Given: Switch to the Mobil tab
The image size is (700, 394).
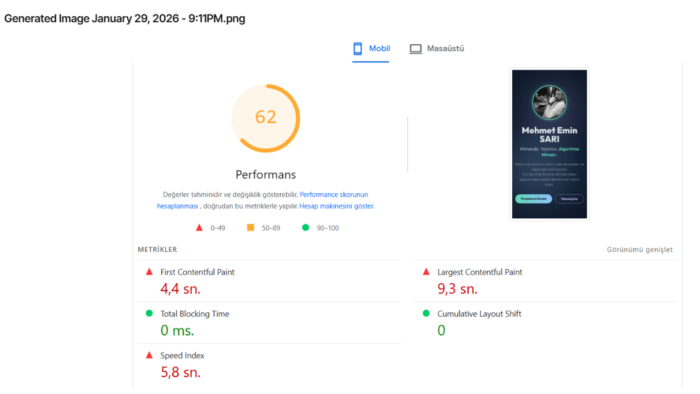Looking at the screenshot, I should (x=371, y=49).
